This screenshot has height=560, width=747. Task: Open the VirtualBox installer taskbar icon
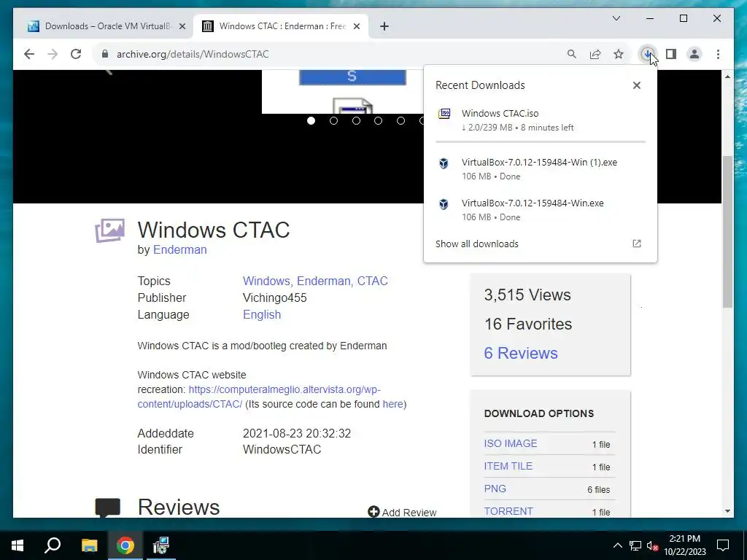tap(161, 545)
